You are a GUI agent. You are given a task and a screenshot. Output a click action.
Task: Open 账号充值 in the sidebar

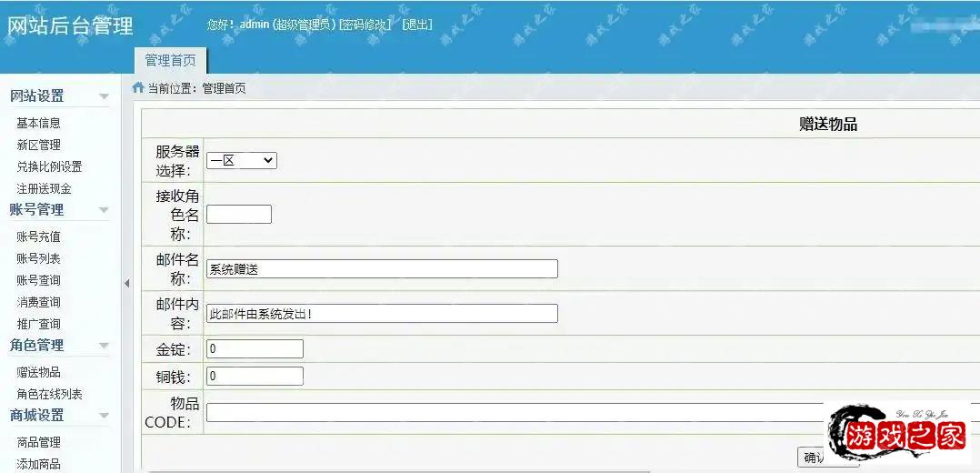coord(38,236)
